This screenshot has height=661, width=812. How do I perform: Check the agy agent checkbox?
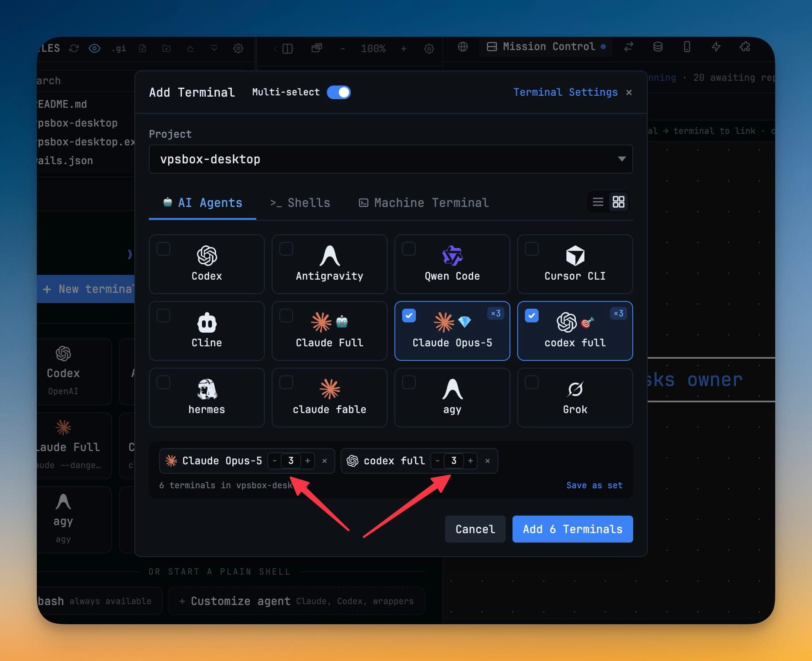pyautogui.click(x=409, y=382)
